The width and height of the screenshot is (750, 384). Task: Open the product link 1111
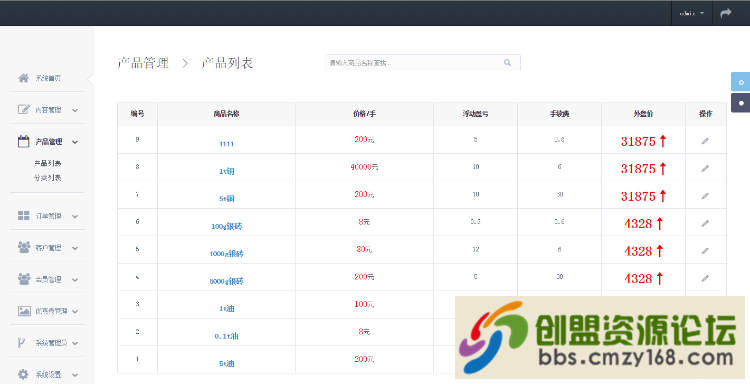[226, 143]
